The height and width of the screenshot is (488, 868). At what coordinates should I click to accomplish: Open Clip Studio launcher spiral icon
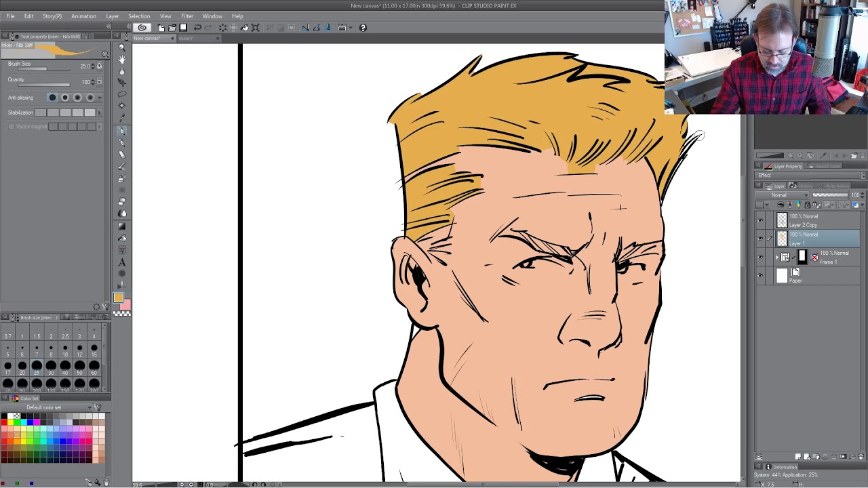coord(142,28)
